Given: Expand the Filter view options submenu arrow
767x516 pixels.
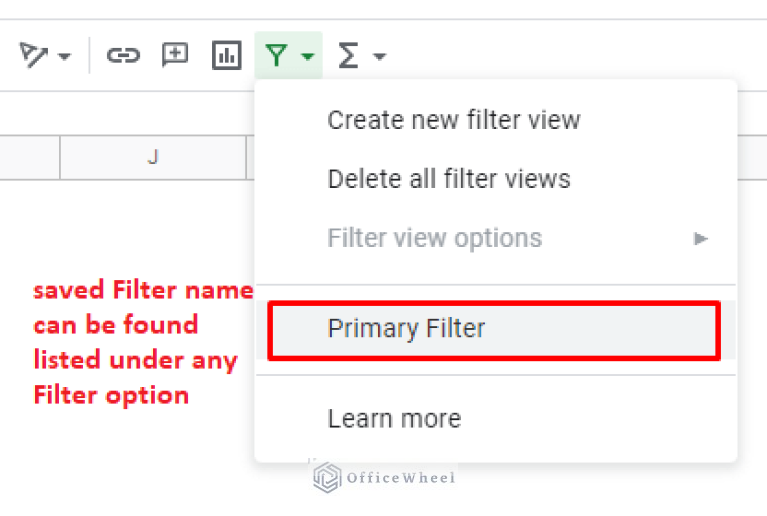Looking at the screenshot, I should (x=701, y=238).
